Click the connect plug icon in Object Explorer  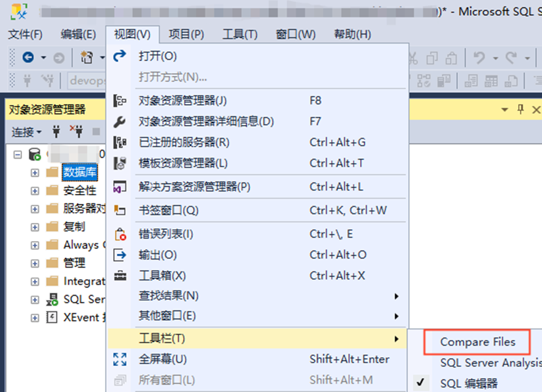point(56,131)
